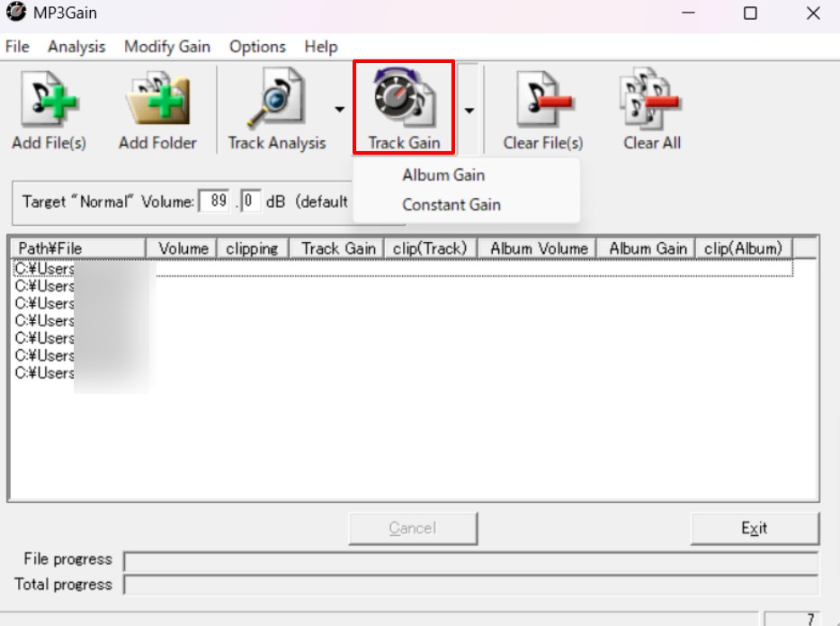Close the MP3Gain window

tap(813, 13)
